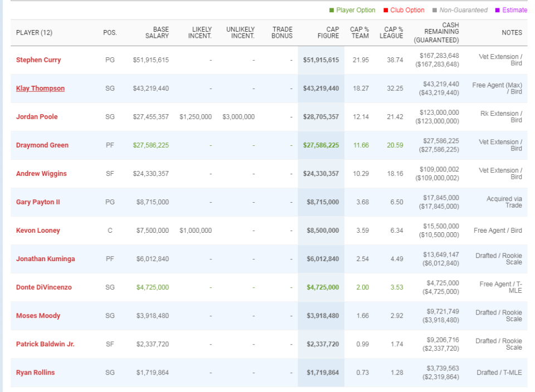
Task: Open Klay Thompson's player link
Action: coord(40,89)
